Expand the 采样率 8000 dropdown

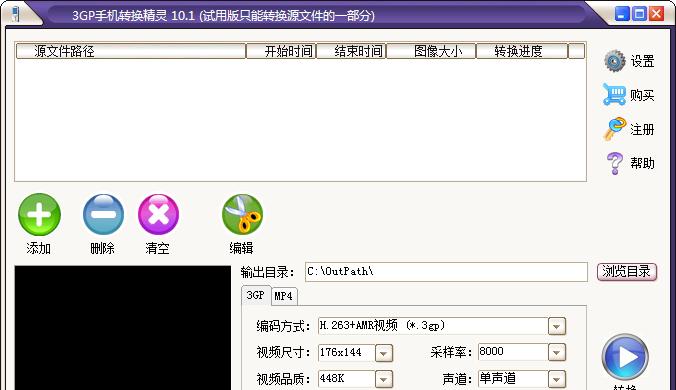(x=557, y=352)
